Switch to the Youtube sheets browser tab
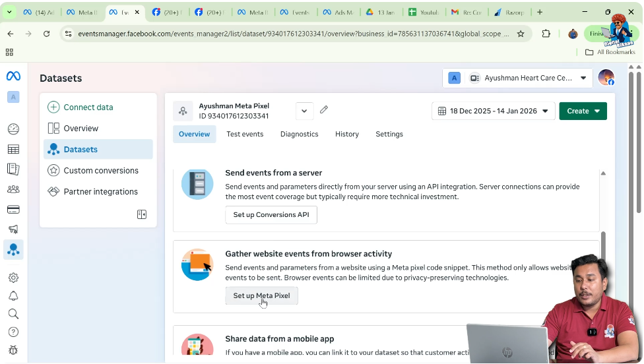The image size is (644, 364). (424, 13)
